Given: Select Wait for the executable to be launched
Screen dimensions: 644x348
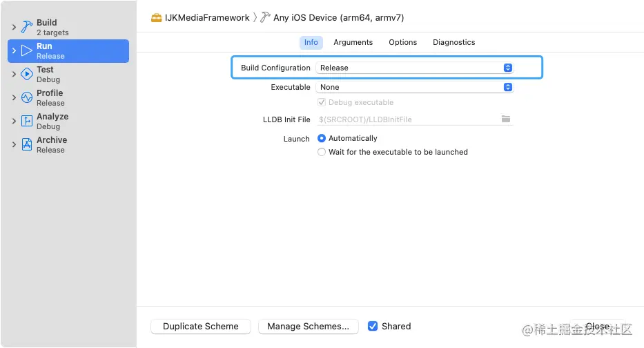Looking at the screenshot, I should 322,152.
